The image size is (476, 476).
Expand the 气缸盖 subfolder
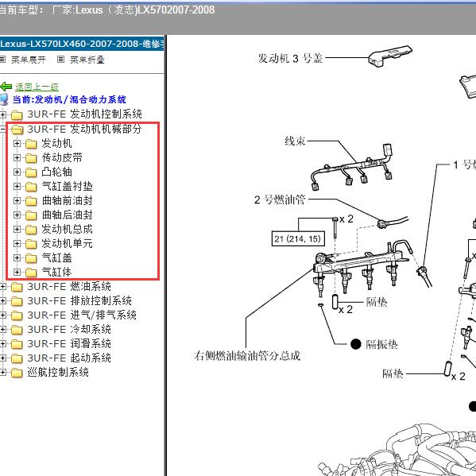[17, 257]
